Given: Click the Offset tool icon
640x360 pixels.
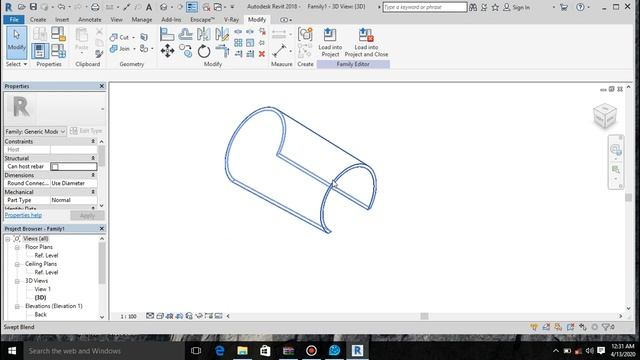Looking at the screenshot, I should point(185,34).
